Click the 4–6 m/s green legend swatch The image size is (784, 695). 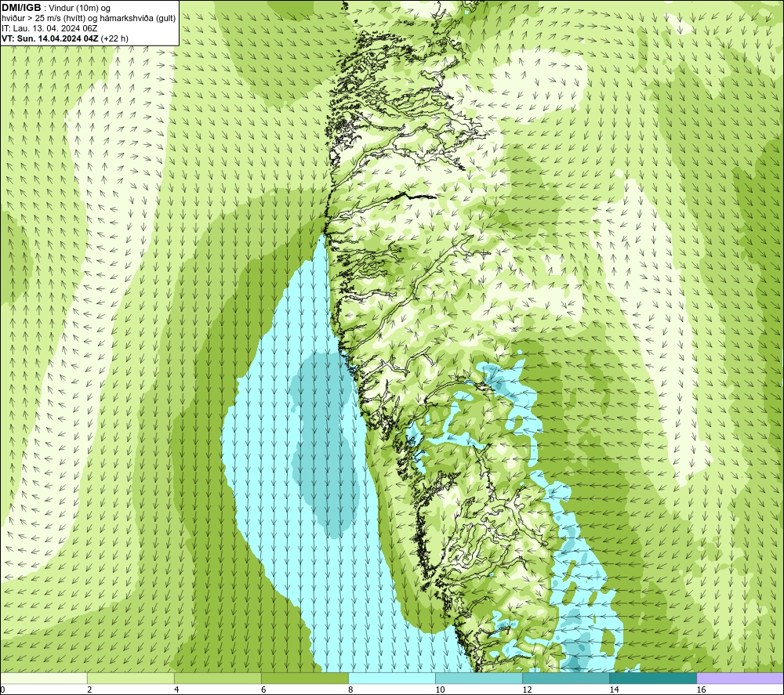[217, 679]
